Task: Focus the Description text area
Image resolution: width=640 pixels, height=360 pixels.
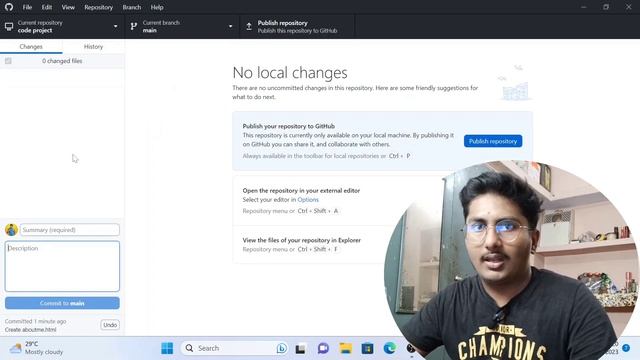Action: point(62,266)
